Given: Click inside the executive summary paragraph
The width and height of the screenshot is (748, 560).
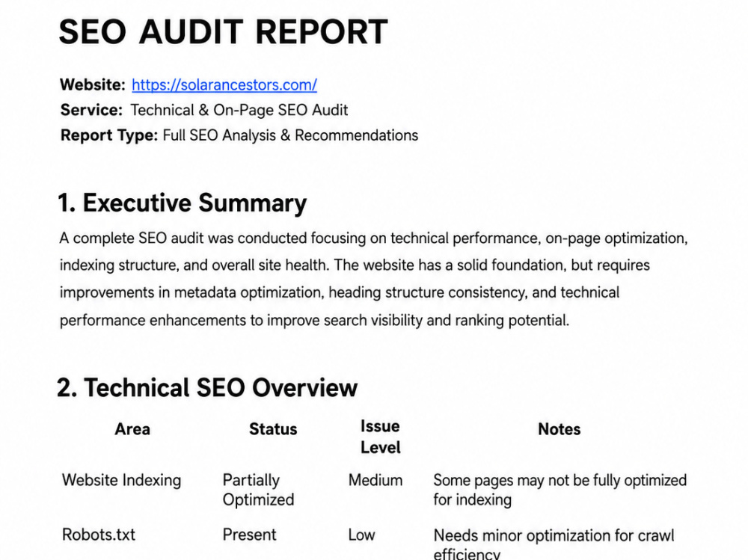Looking at the screenshot, I should click(x=373, y=279).
